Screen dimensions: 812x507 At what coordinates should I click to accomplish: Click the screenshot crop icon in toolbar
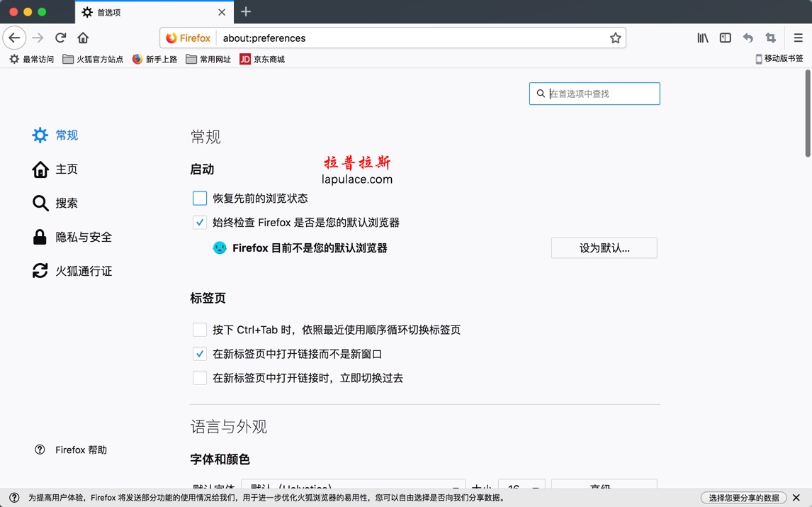point(770,38)
